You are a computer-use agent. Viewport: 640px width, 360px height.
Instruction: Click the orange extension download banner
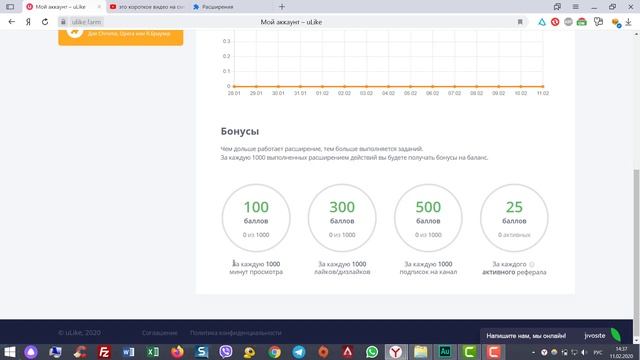tap(121, 37)
